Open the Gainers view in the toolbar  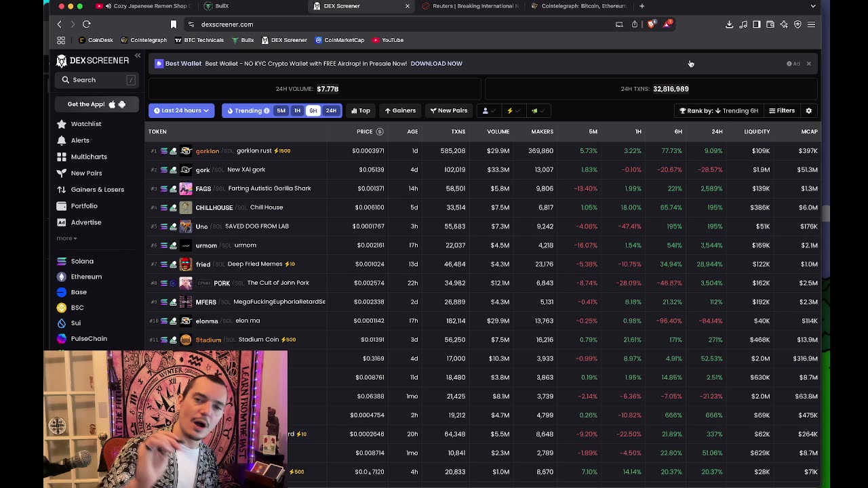pyautogui.click(x=400, y=110)
